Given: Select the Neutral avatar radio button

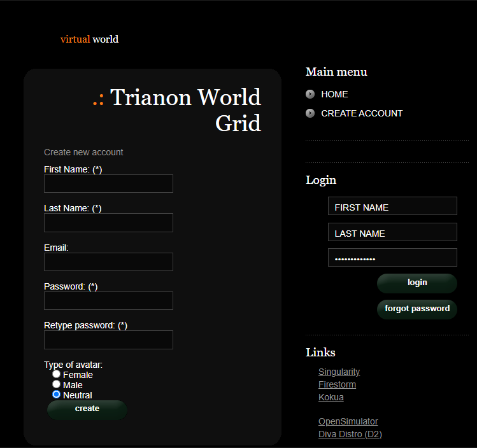Looking at the screenshot, I should [x=56, y=395].
